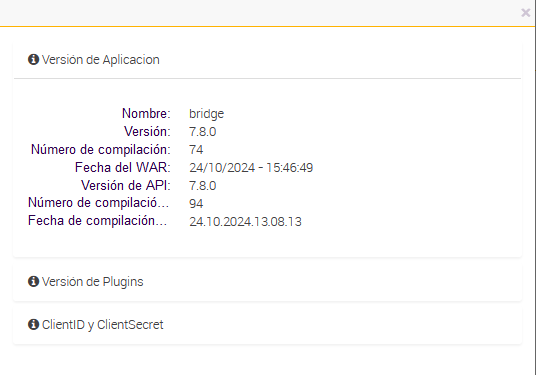Click the truncated Fecha de compilación... label

tap(97, 221)
